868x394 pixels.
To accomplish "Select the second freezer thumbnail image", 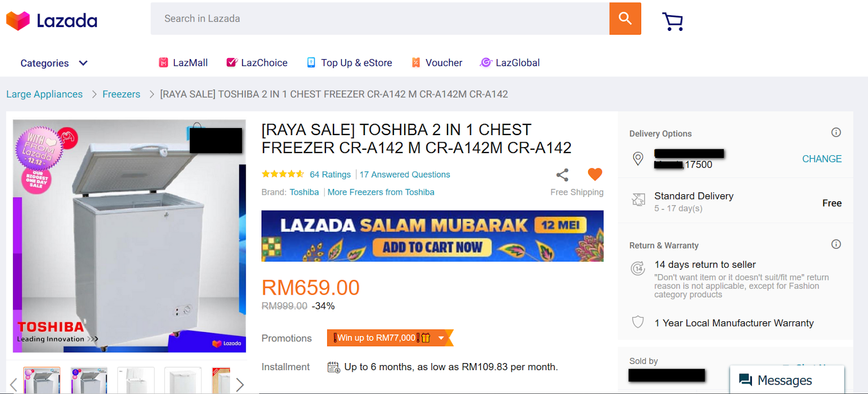I will tap(89, 380).
